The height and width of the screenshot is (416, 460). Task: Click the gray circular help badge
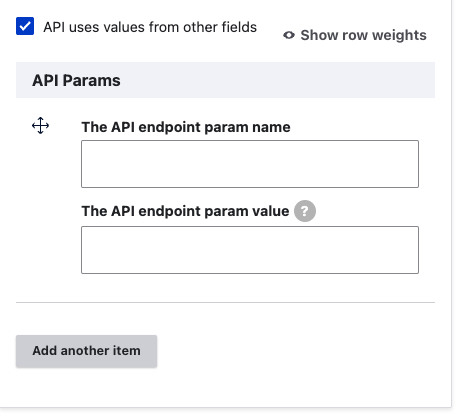pyautogui.click(x=305, y=211)
